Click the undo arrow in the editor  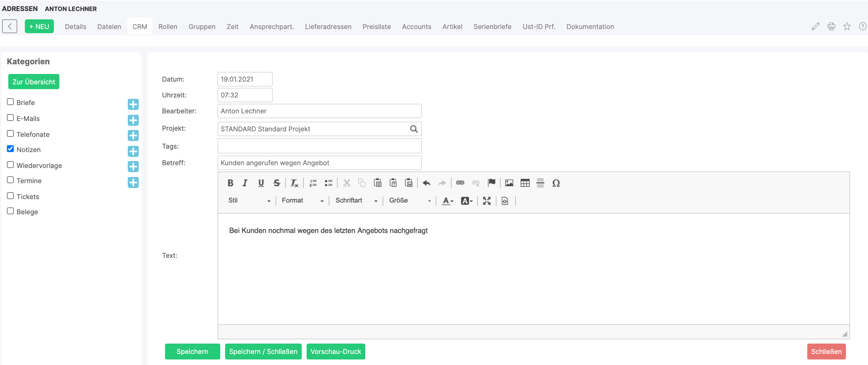(426, 183)
